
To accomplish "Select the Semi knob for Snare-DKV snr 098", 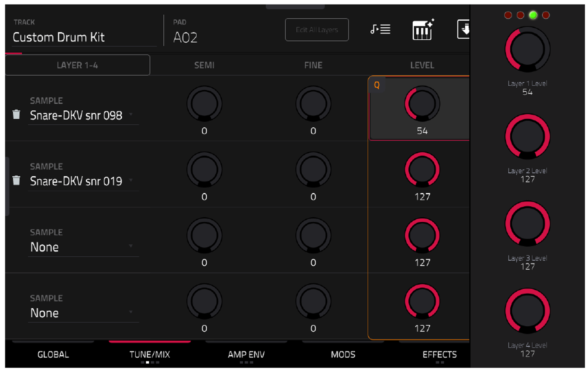I will tap(204, 104).
